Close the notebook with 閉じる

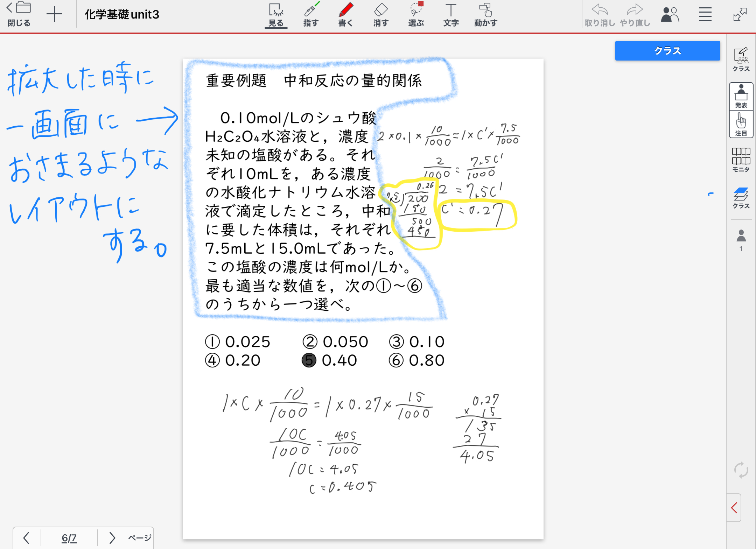pos(19,14)
